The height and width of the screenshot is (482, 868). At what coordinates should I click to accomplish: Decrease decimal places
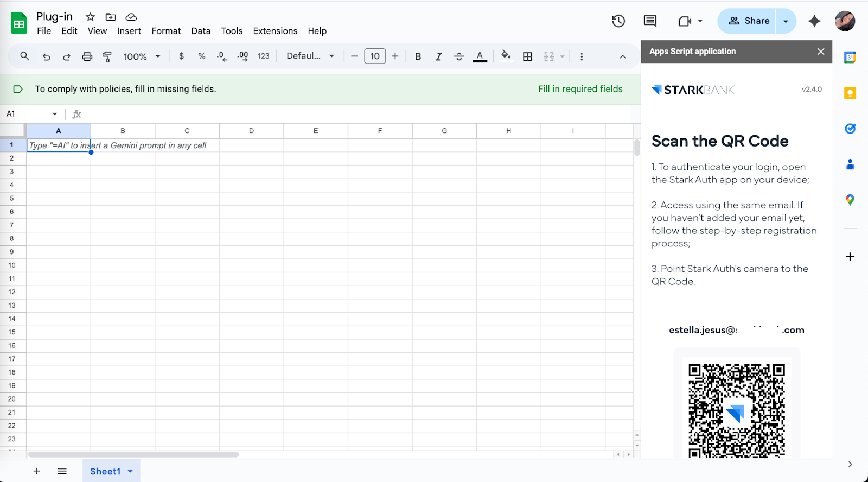point(222,56)
